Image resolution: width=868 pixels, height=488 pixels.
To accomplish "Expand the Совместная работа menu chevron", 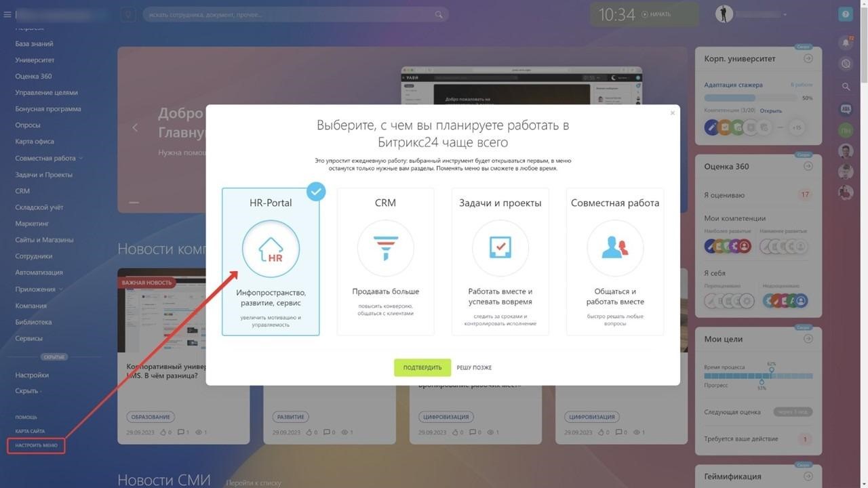I will 81,158.
